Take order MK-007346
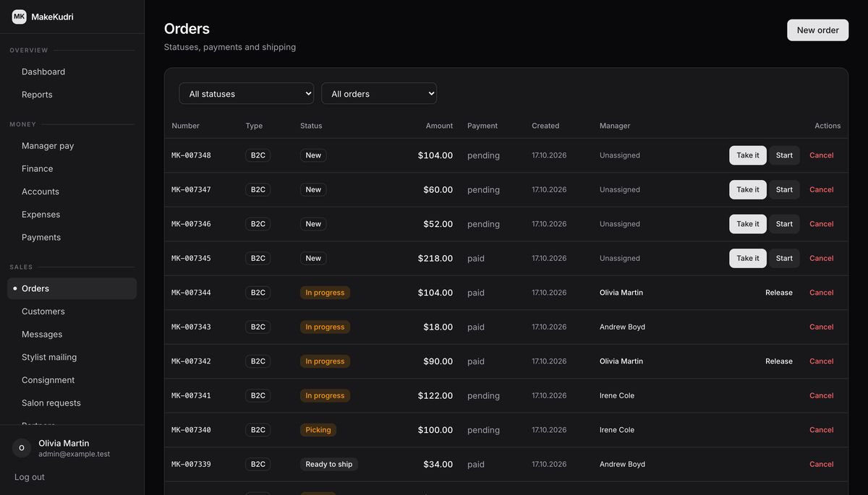This screenshot has width=868, height=495. (748, 224)
